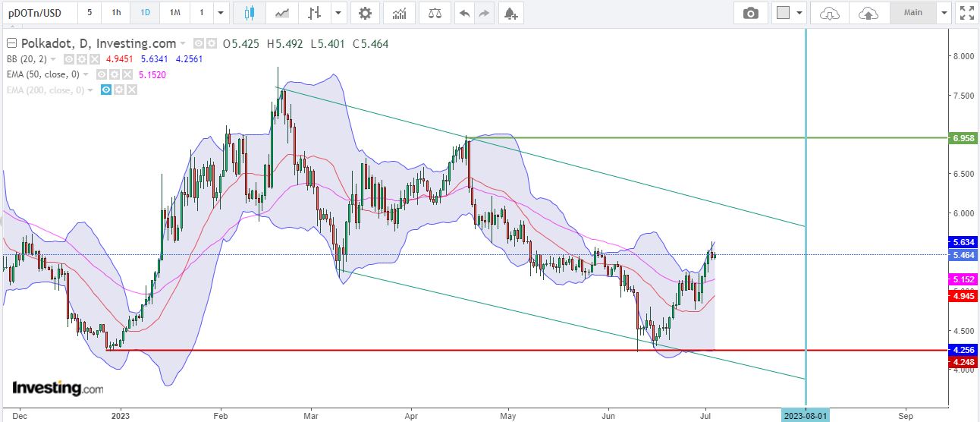
Task: Open EMA 200 settings gear
Action: (119, 90)
